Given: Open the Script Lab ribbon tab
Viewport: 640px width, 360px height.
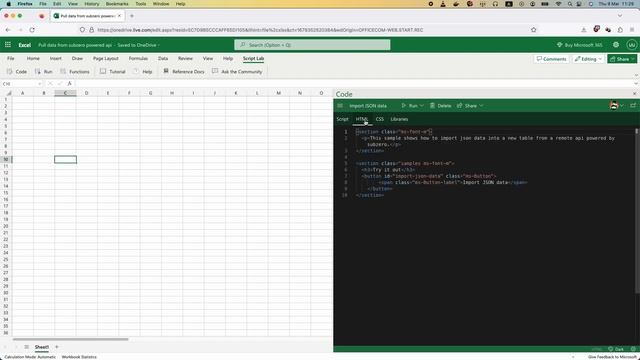Looking at the screenshot, I should [x=253, y=58].
